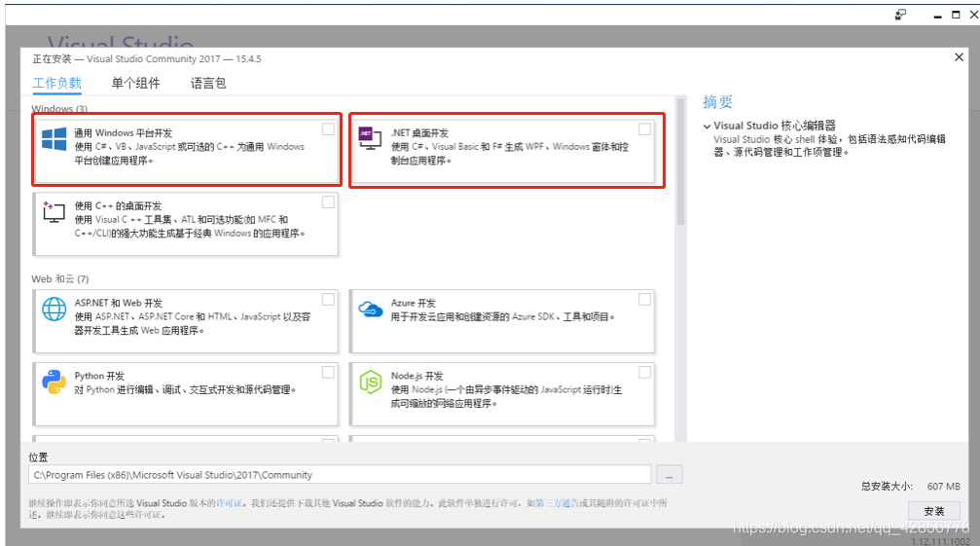Tick the Python development checkbox
Viewport: 980px width, 546px height.
(328, 373)
